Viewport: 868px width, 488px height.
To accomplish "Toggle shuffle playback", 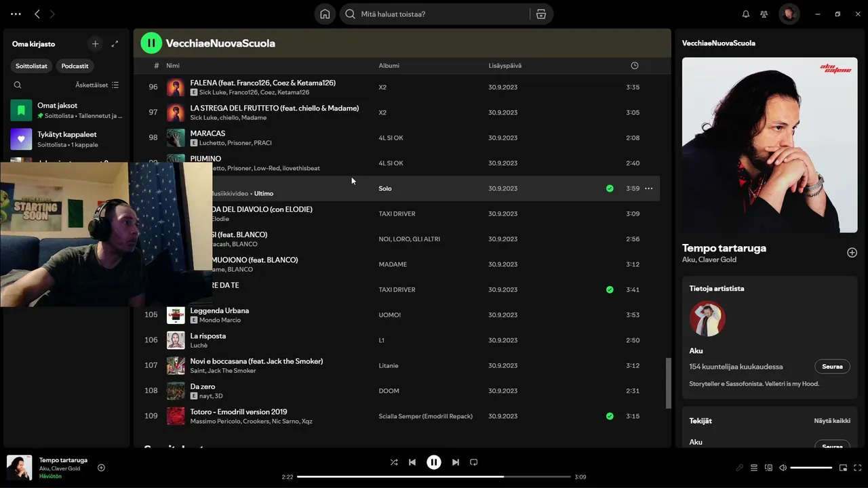I will [x=394, y=462].
